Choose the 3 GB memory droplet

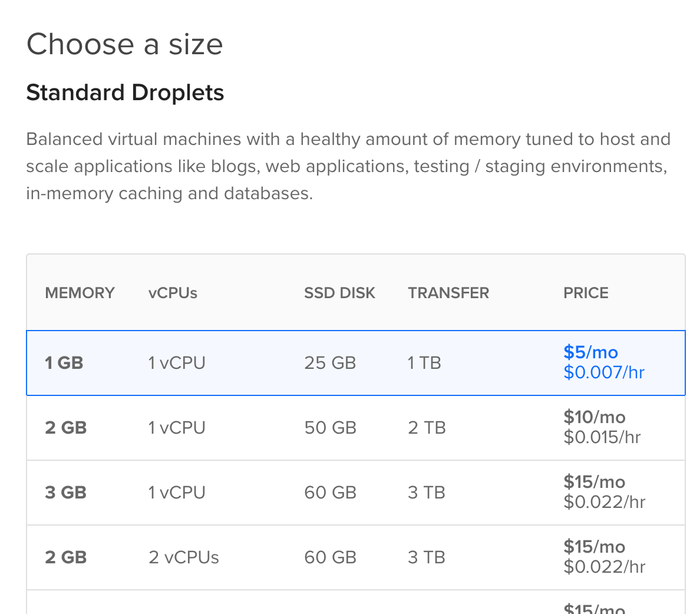tap(65, 493)
